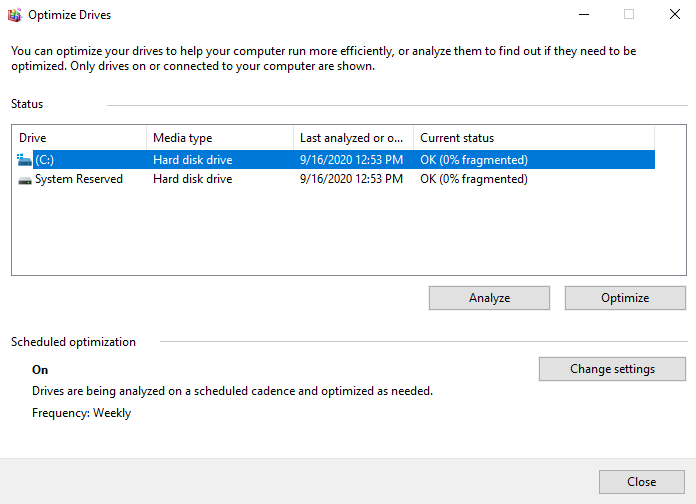Image resolution: width=696 pixels, height=504 pixels.
Task: Select the System Reserved drive name
Action: (79, 179)
